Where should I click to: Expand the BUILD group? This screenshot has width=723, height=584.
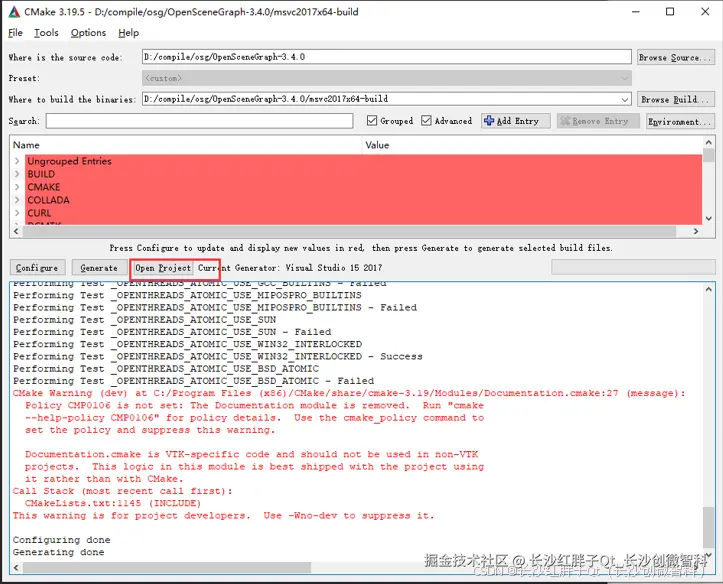tap(17, 174)
